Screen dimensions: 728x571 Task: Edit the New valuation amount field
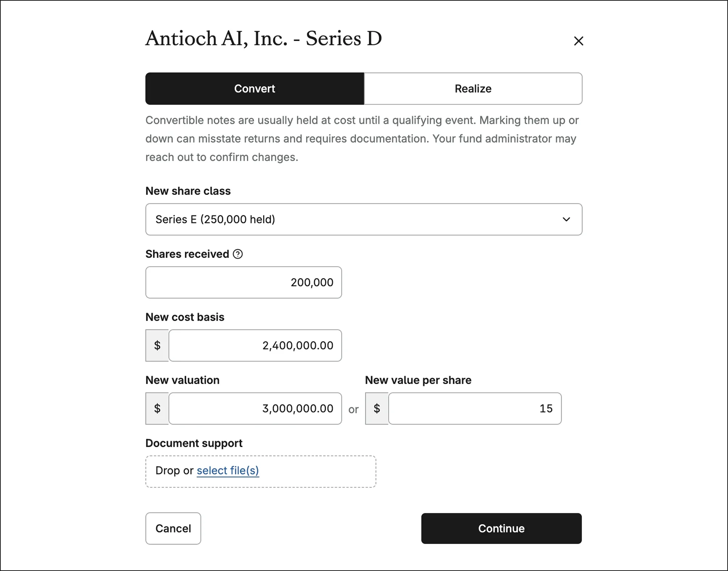(255, 408)
